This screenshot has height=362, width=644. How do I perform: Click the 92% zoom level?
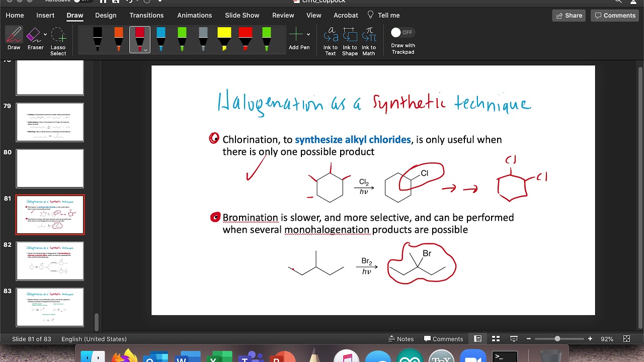pos(607,339)
